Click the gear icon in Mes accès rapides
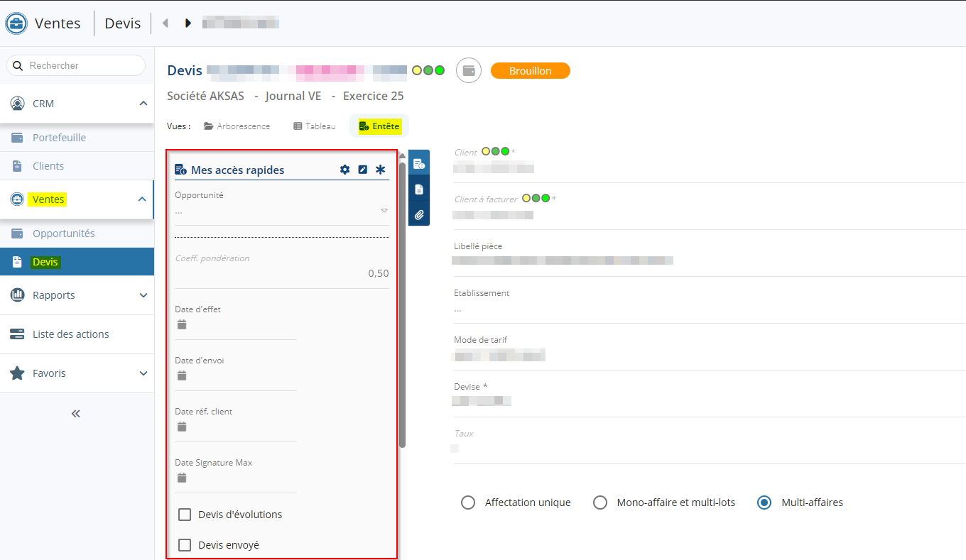Viewport: 966px width, 560px height. click(344, 170)
